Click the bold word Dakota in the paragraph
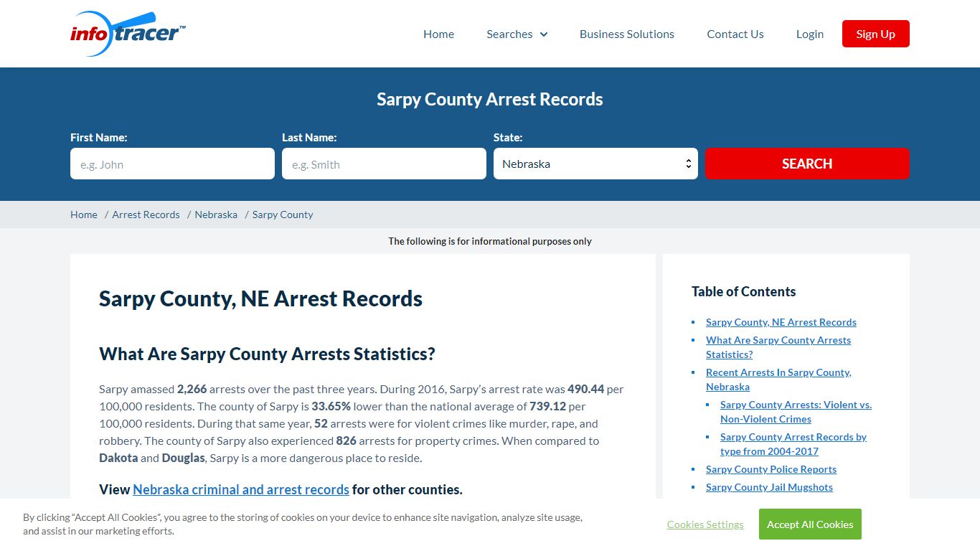This screenshot has width=980, height=551. (118, 458)
